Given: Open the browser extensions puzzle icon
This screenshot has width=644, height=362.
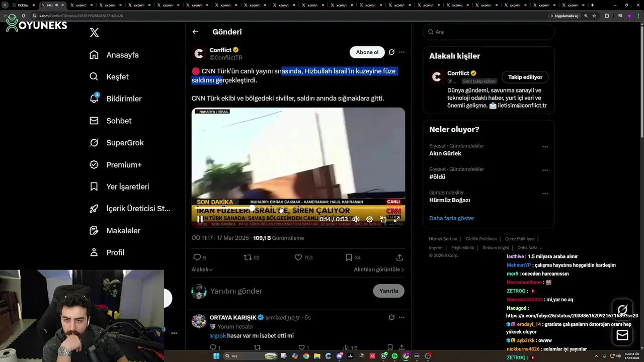Looking at the screenshot, I should click(x=607, y=16).
